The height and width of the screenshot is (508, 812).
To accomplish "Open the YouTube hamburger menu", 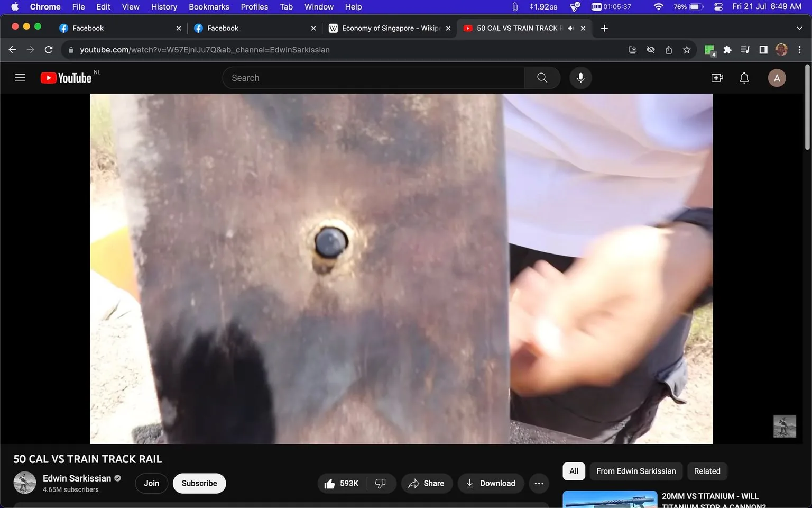I will [x=20, y=77].
